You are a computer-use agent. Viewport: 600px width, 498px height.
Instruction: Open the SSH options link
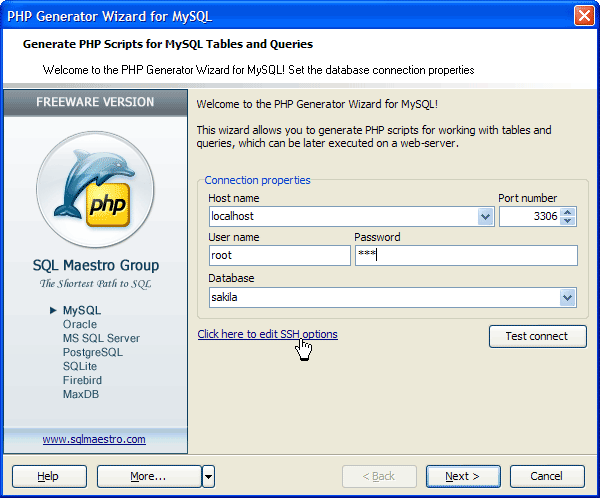coord(267,334)
